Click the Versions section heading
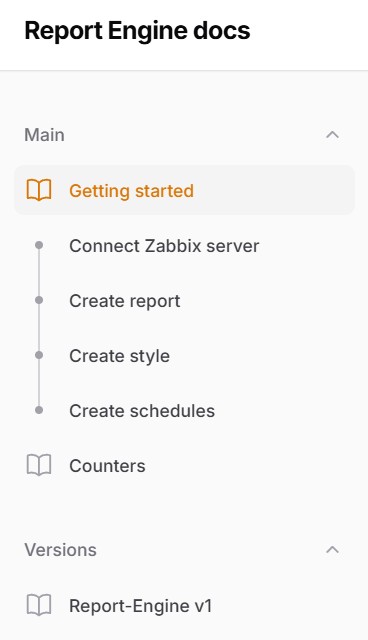 tap(60, 550)
